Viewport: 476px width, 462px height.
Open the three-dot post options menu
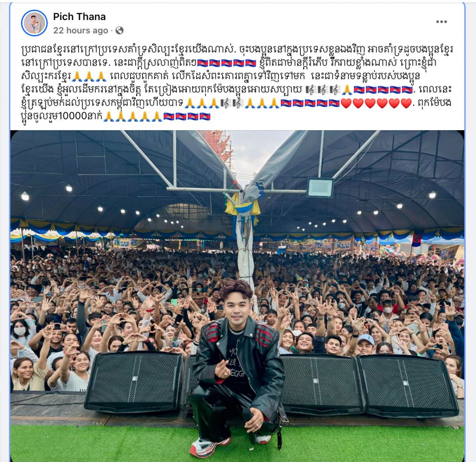click(x=441, y=21)
